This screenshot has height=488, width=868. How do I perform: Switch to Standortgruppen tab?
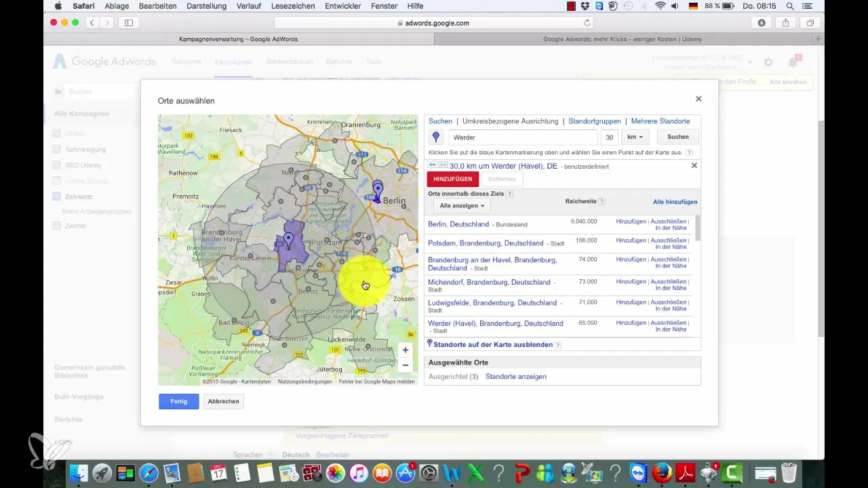[x=594, y=121]
